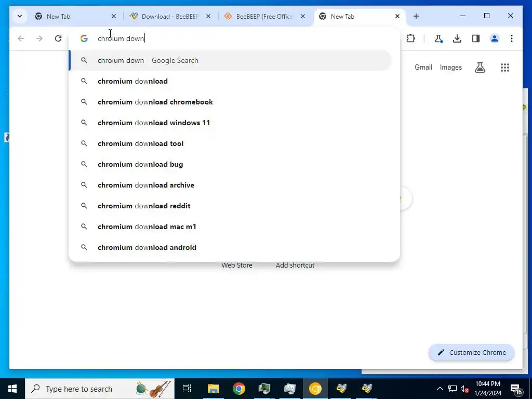Open the system monitor graph taskbar icon
The height and width of the screenshot is (399, 532).
[x=290, y=389]
